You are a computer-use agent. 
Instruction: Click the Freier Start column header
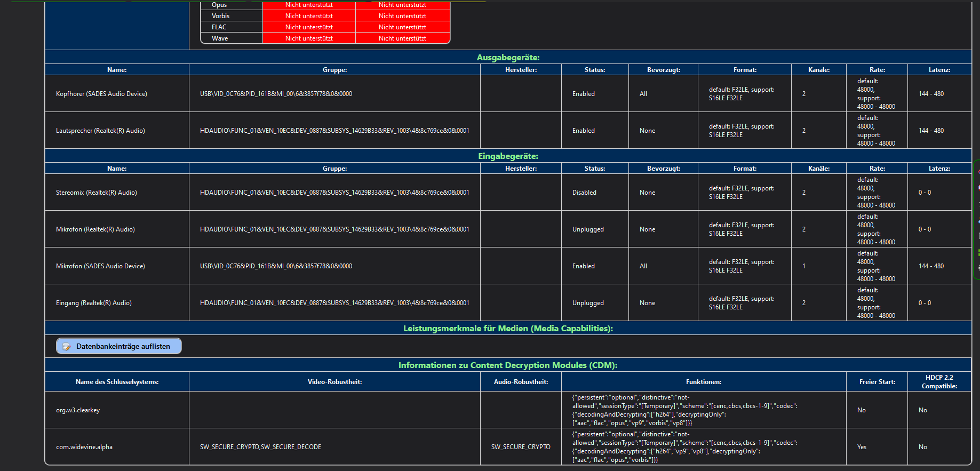(x=877, y=382)
